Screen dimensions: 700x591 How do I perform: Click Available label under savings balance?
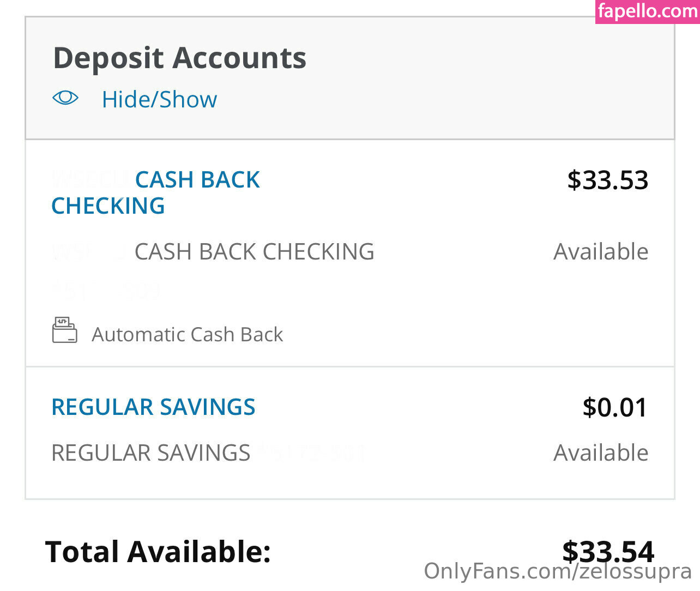(x=601, y=453)
